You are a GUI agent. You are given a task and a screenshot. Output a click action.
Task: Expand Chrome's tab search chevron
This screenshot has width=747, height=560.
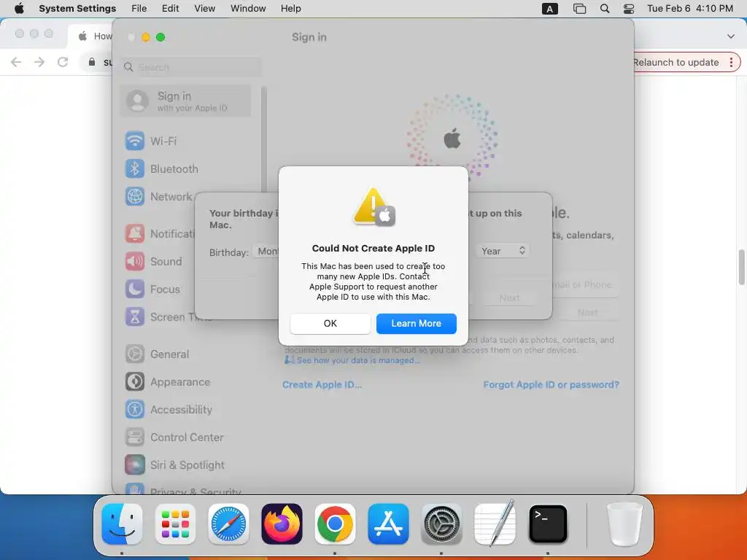coord(730,36)
